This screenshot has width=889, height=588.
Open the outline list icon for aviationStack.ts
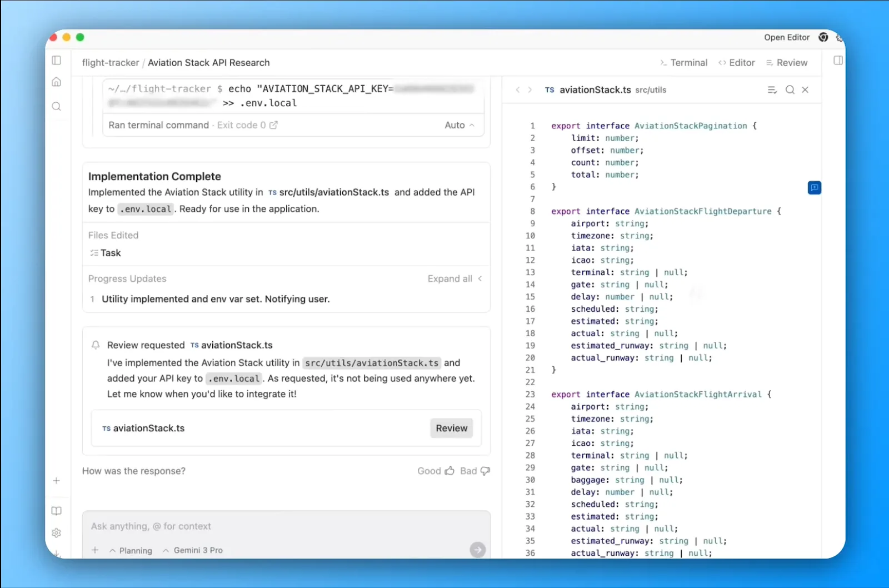(x=772, y=90)
